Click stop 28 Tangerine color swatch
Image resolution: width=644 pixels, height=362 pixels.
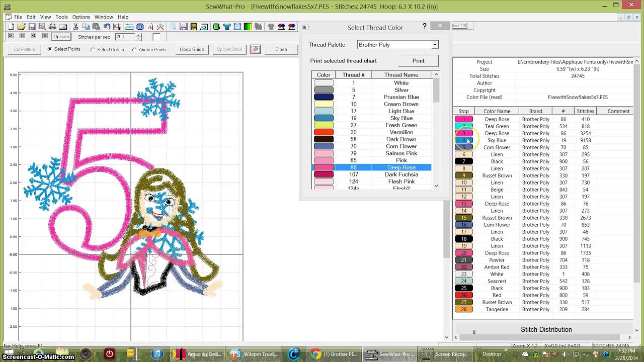[x=463, y=309]
